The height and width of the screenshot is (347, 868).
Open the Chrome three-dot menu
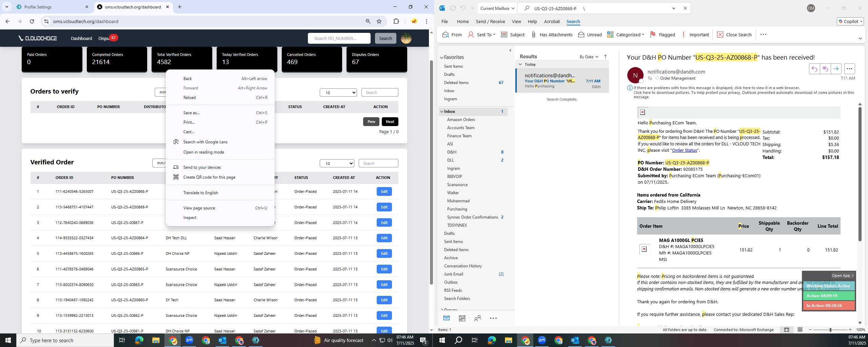(427, 21)
